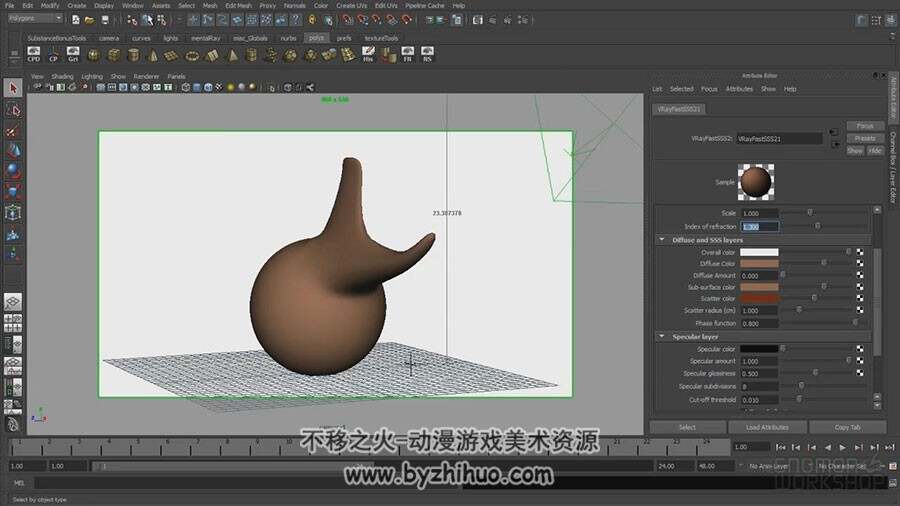Click the Specular color map checker button
The image size is (900, 506).
pos(860,349)
